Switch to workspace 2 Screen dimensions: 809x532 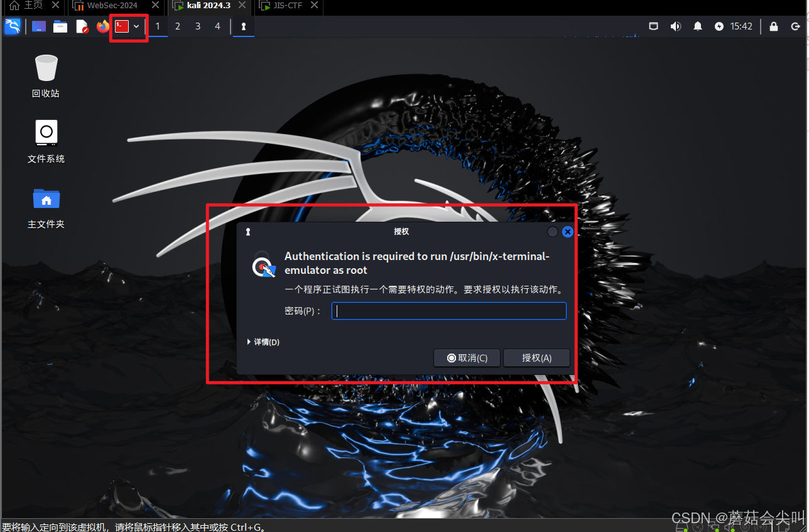point(178,26)
